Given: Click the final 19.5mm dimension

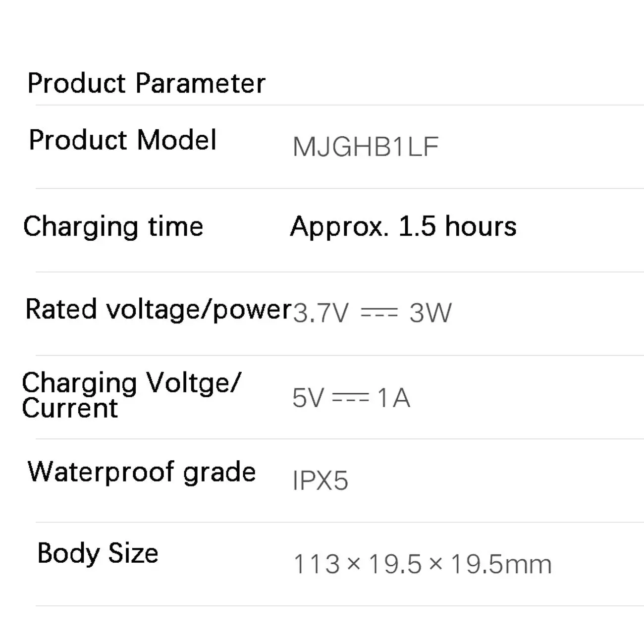Looking at the screenshot, I should point(501,564).
